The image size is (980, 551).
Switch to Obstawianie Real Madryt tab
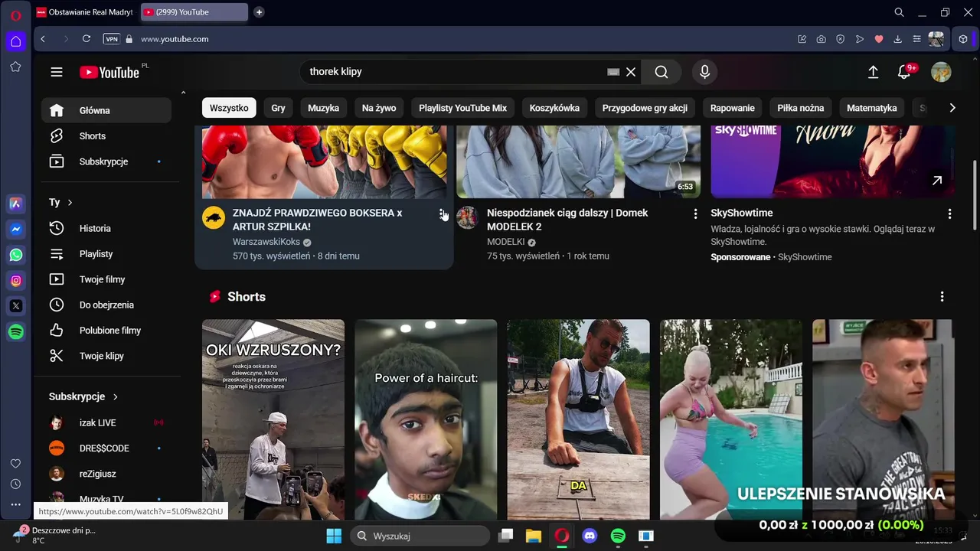[x=85, y=12]
